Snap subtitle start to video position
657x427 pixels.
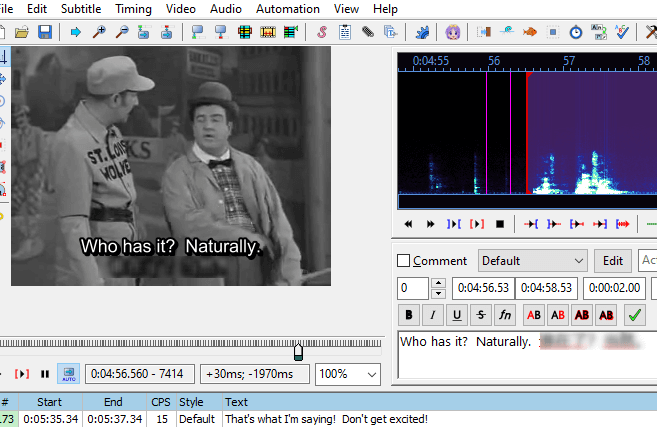(197, 32)
